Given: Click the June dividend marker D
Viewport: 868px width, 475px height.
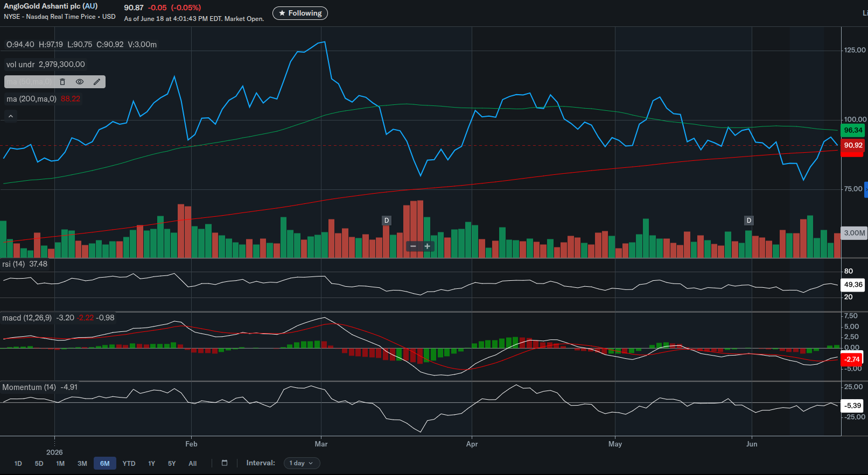Looking at the screenshot, I should pos(748,221).
